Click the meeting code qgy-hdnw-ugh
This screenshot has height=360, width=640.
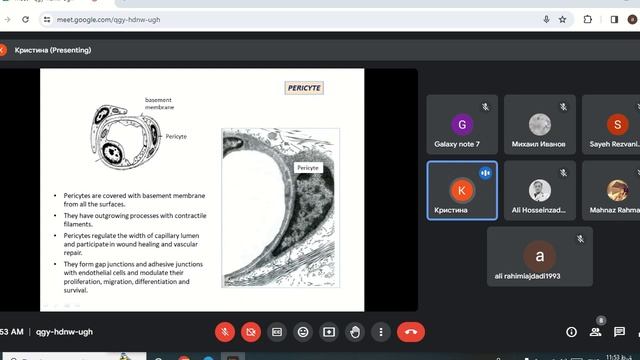point(64,332)
